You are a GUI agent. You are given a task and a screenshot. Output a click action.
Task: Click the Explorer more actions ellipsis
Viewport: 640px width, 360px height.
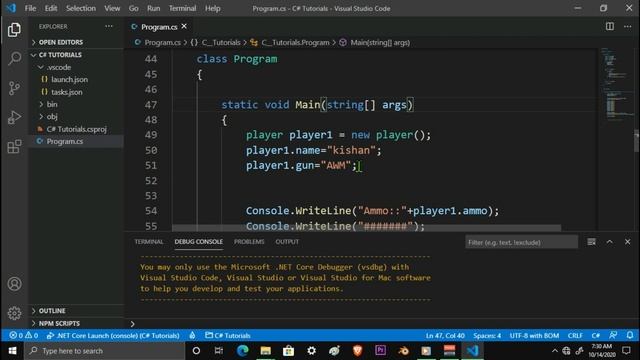click(109, 26)
